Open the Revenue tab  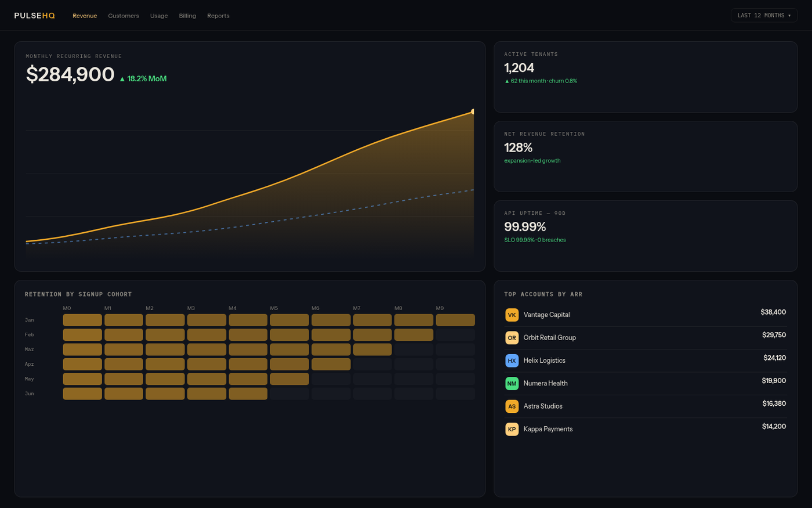(85, 16)
